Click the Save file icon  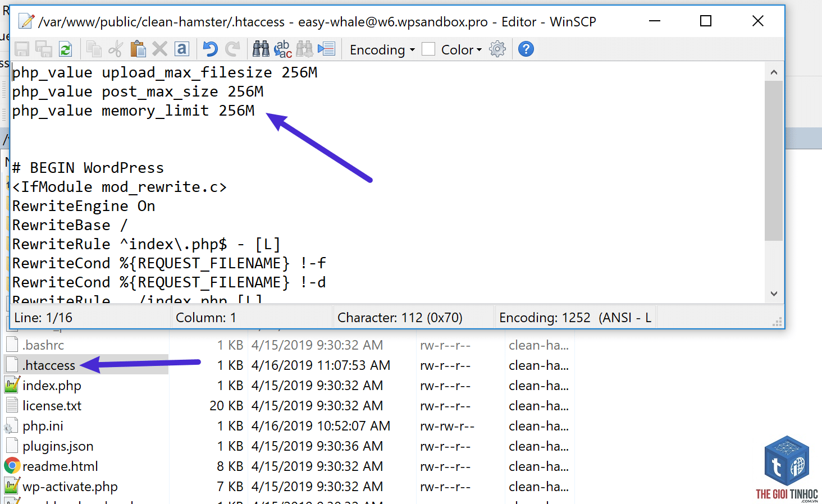click(22, 49)
